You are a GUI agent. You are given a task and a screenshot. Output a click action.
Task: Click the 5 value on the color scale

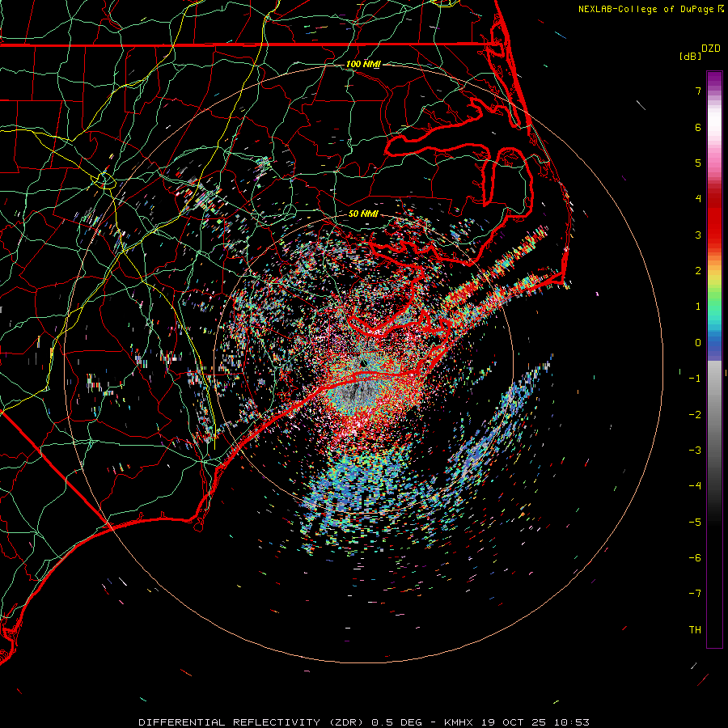pos(698,163)
